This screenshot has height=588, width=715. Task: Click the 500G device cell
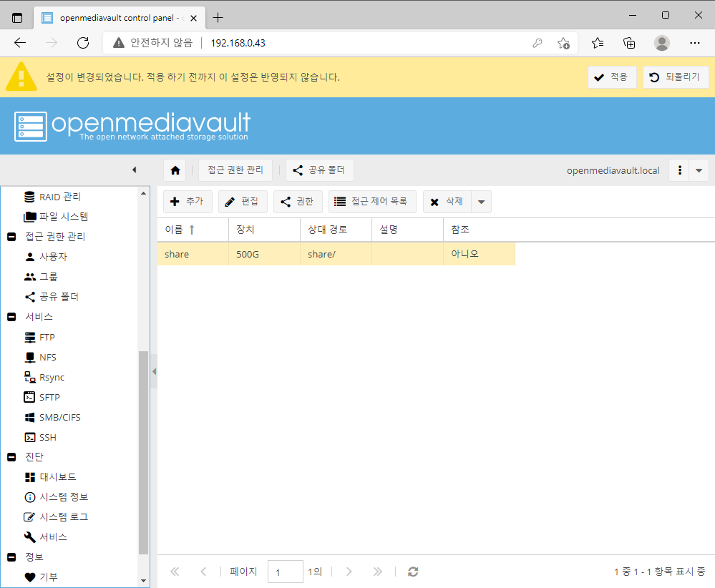(x=265, y=255)
